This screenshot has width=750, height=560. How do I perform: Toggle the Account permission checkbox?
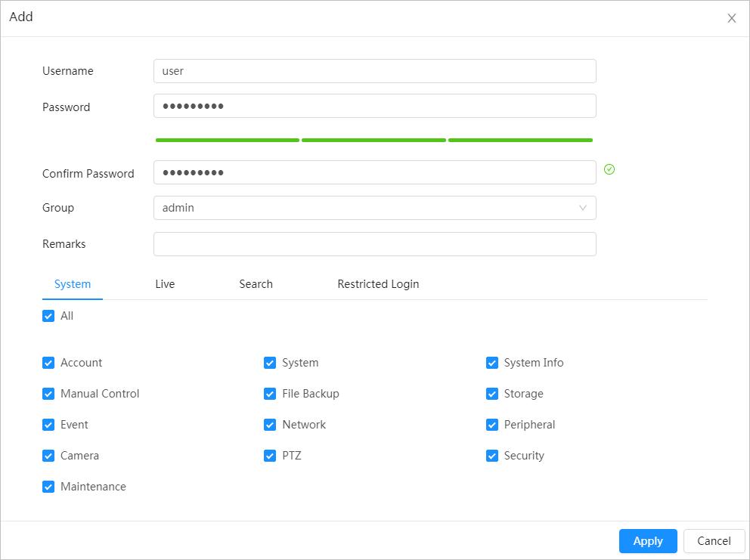[48, 363]
